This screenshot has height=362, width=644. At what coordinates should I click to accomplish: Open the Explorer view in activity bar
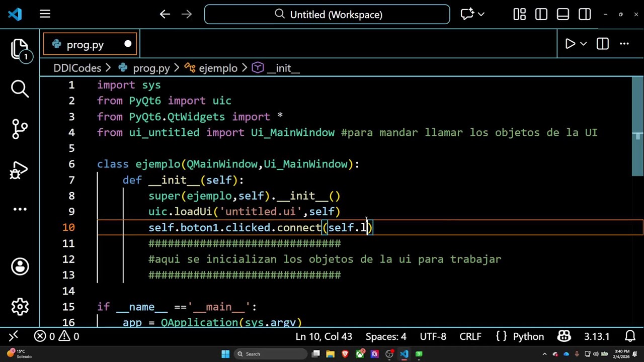20,50
